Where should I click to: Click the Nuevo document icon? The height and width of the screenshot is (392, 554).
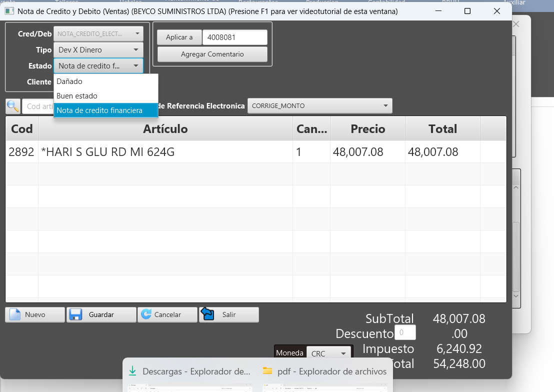[x=15, y=314]
